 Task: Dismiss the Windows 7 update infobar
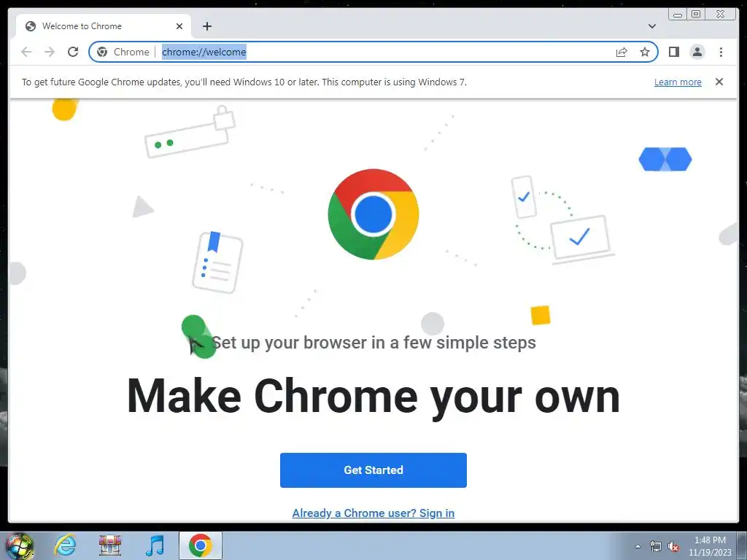(x=719, y=82)
